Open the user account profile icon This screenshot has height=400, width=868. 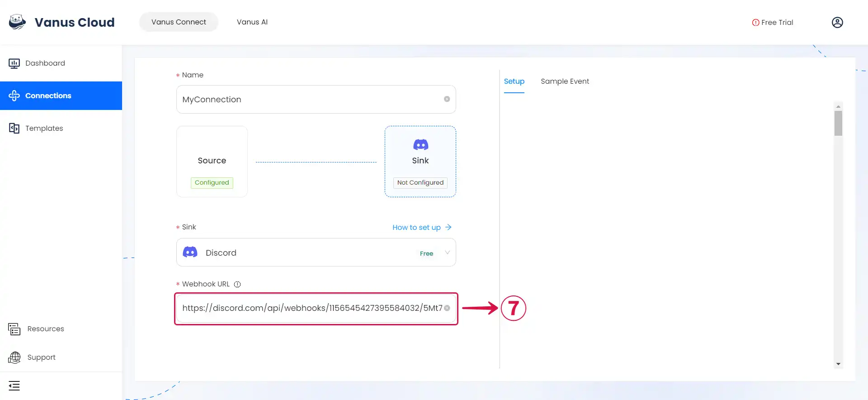tap(837, 22)
